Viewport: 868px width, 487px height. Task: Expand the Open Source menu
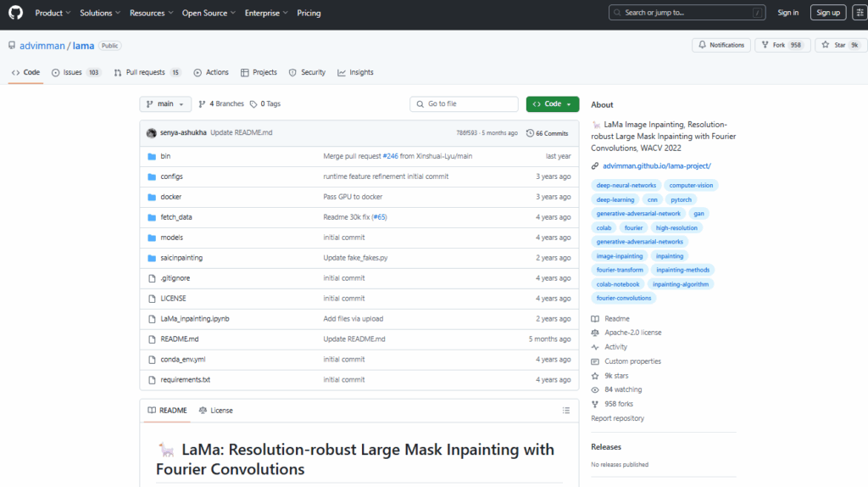tap(209, 13)
